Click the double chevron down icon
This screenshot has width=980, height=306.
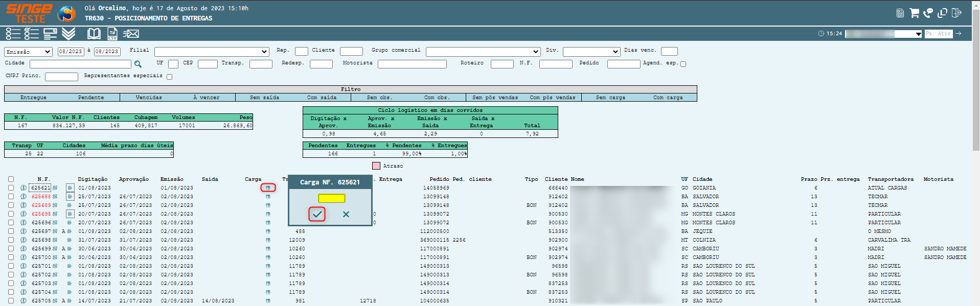pyautogui.click(x=69, y=34)
